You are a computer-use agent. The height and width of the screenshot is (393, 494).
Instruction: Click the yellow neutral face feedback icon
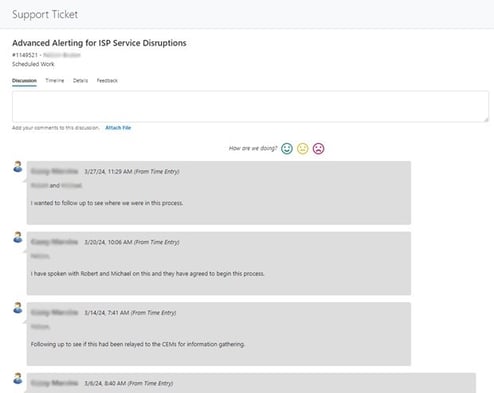click(303, 148)
